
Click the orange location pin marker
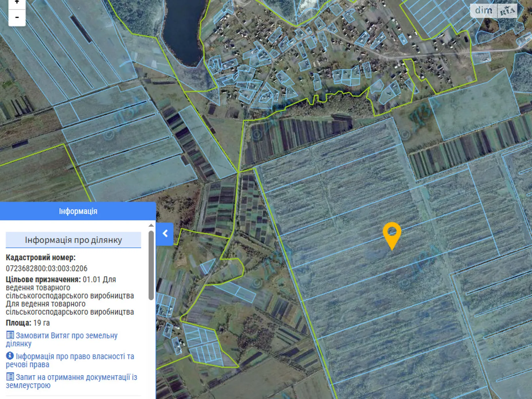click(x=392, y=234)
